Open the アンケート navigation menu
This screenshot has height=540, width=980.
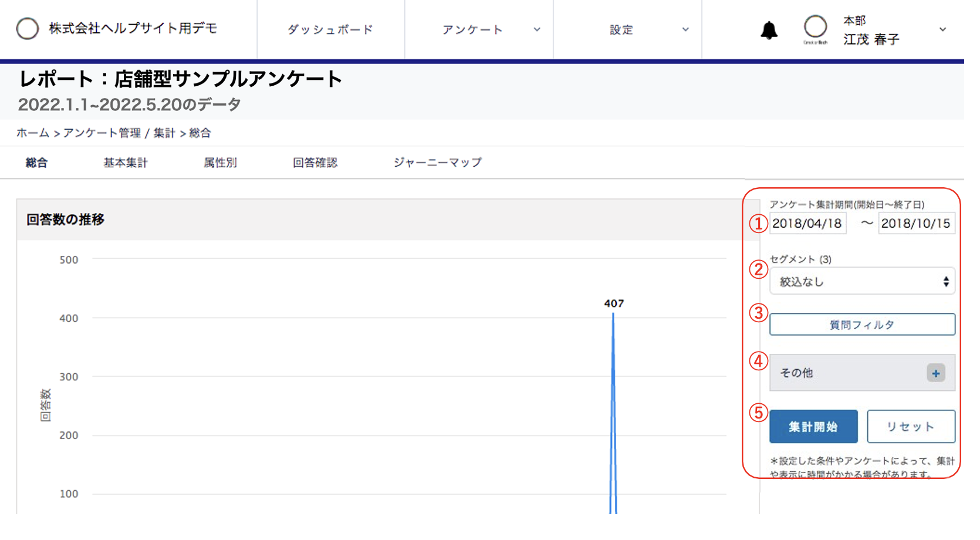472,29
